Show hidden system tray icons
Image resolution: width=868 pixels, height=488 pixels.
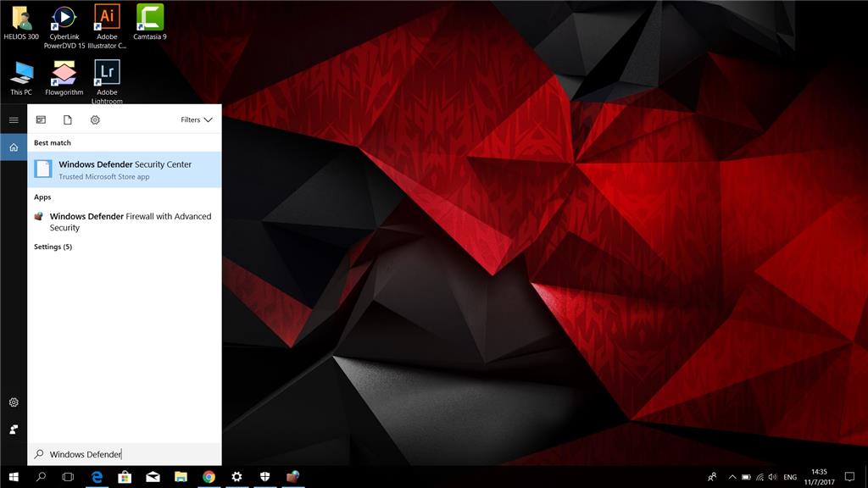tap(732, 477)
